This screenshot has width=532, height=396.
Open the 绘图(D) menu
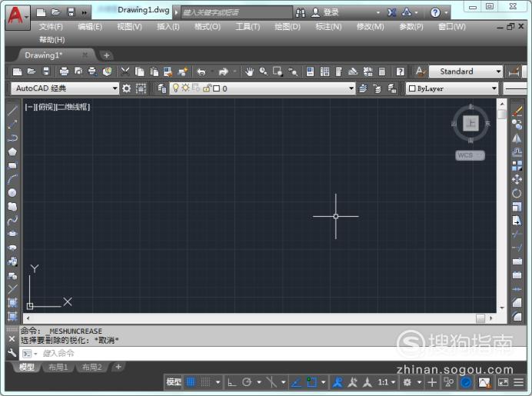point(288,26)
